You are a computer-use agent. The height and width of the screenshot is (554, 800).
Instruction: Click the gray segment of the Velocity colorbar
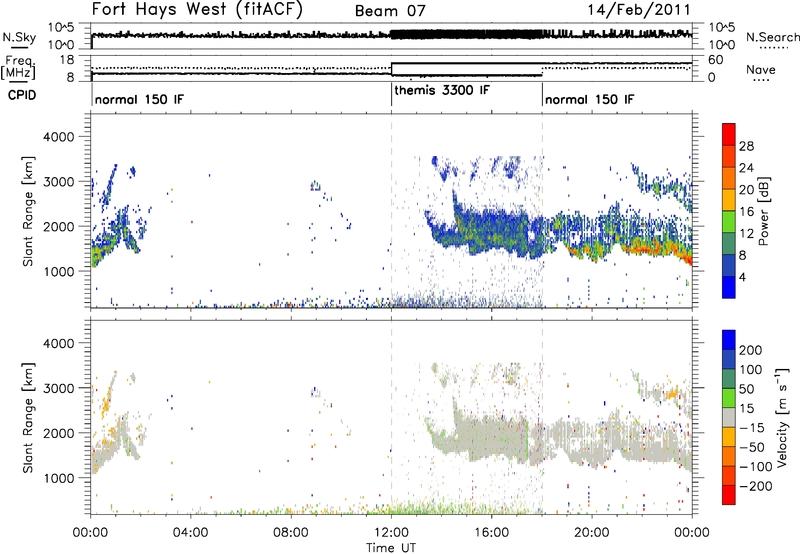point(729,417)
